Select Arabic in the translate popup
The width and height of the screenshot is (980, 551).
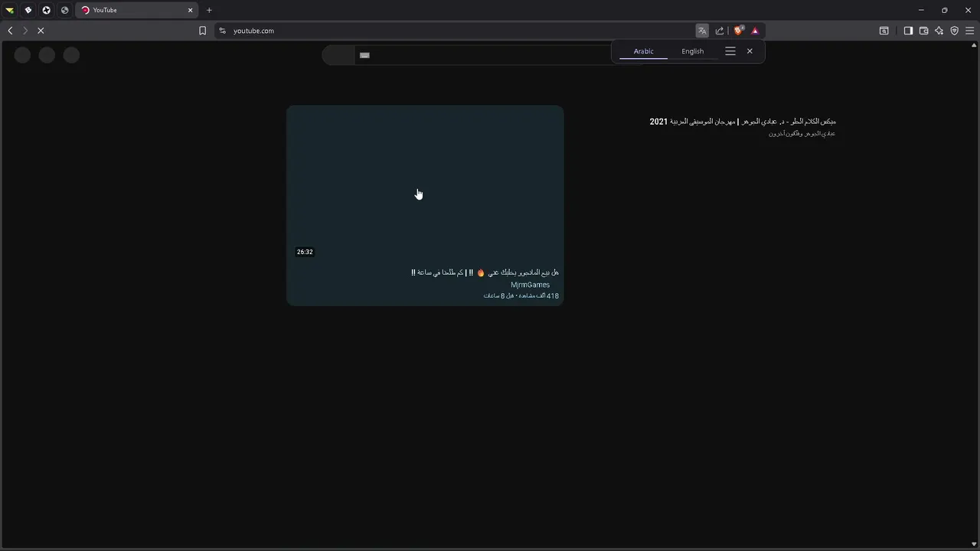[x=643, y=51]
